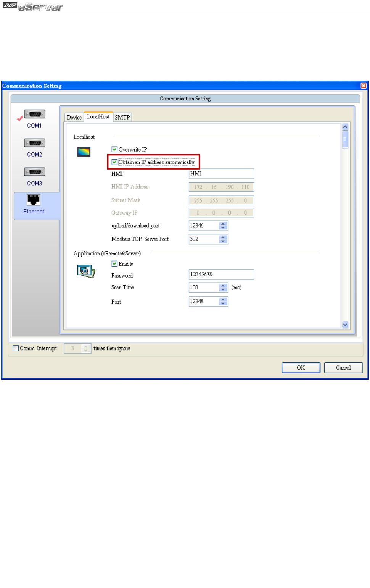Toggle the Overwrite IP checkbox
This screenshot has height=588, width=370.
pyautogui.click(x=114, y=149)
